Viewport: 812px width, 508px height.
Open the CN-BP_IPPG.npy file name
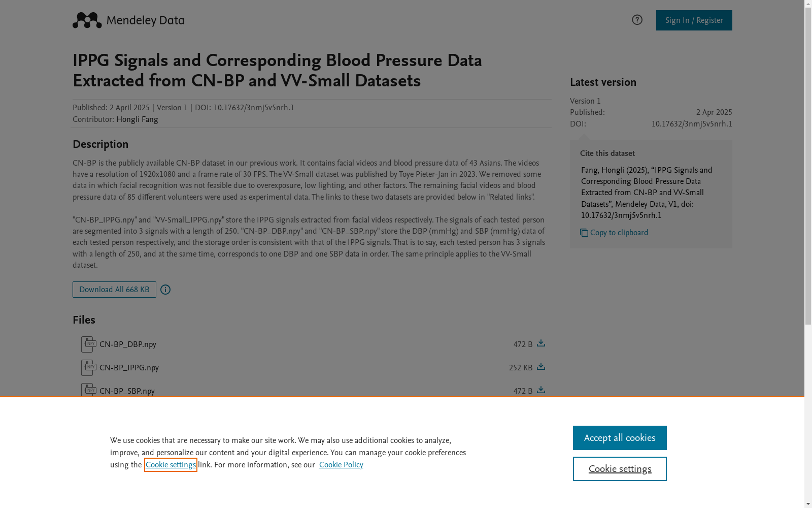click(x=129, y=368)
